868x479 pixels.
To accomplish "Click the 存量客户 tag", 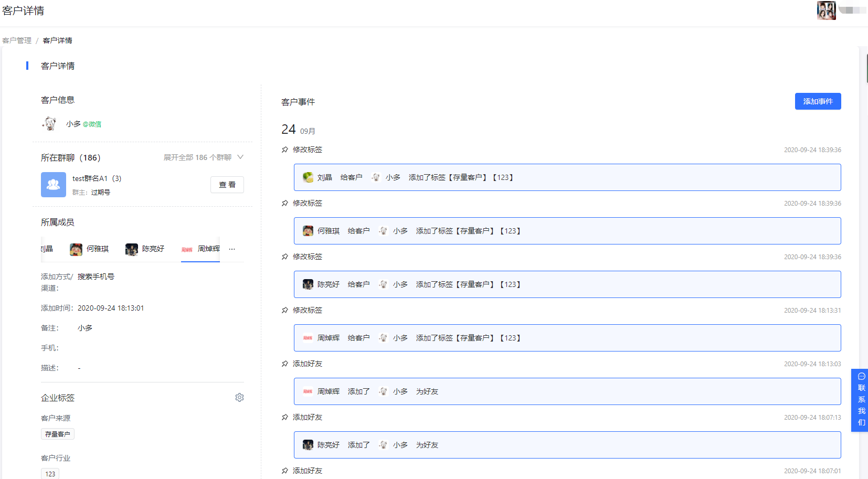I will pyautogui.click(x=58, y=434).
